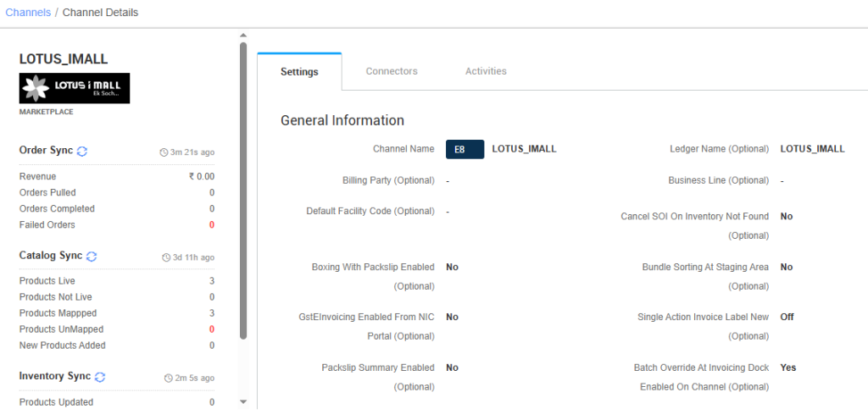Screen dimensions: 868x420
Task: Click the Ledger Name value LOTUS_IMALL
Action: tap(813, 149)
